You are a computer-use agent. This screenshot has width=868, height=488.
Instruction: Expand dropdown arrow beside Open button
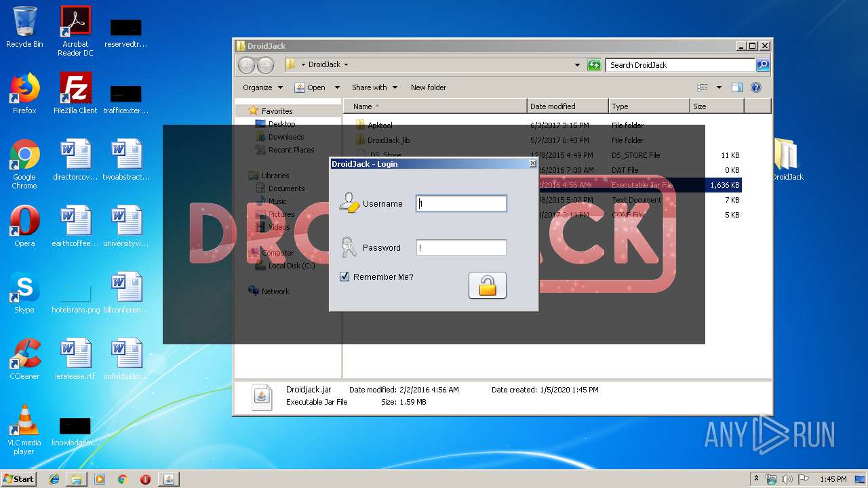[337, 87]
